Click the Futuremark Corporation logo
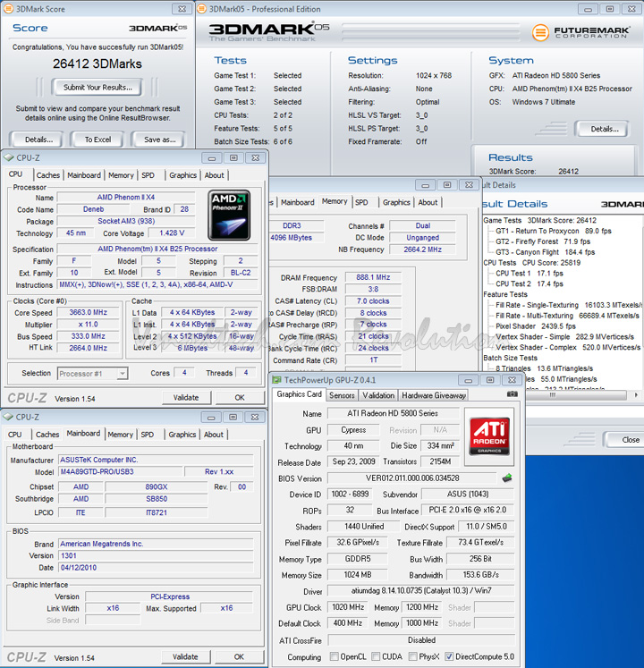 click(x=580, y=32)
